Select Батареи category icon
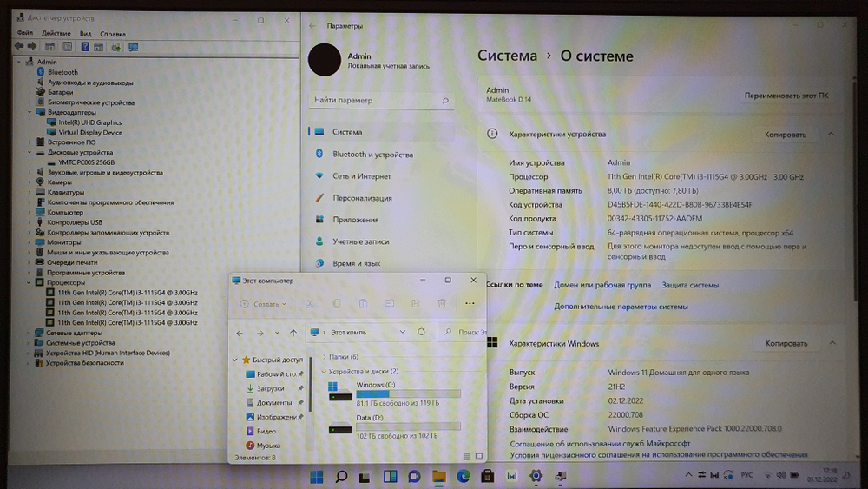868x489 pixels. [41, 92]
